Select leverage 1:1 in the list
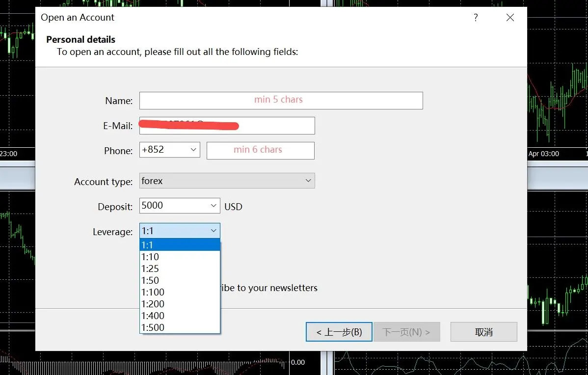The width and height of the screenshot is (588, 375). [180, 245]
